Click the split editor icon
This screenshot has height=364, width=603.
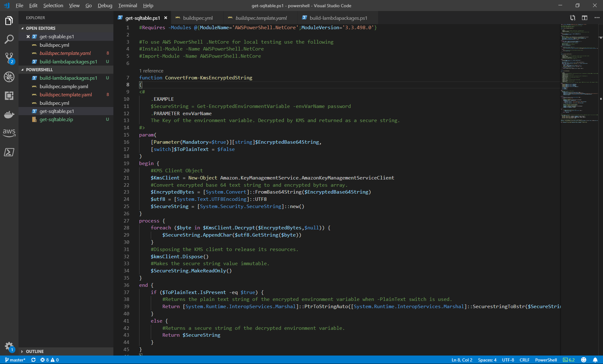[584, 18]
